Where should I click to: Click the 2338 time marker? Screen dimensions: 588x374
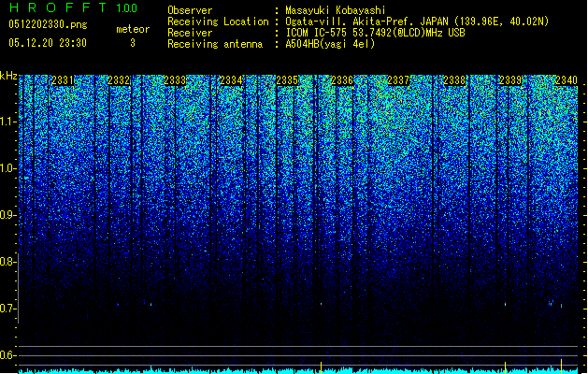click(454, 80)
